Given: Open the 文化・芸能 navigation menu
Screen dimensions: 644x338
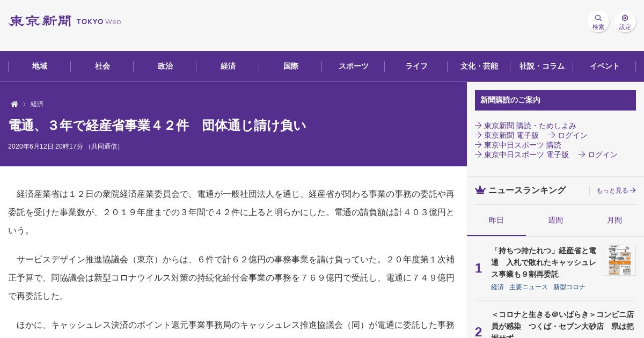Looking at the screenshot, I should point(479,67).
